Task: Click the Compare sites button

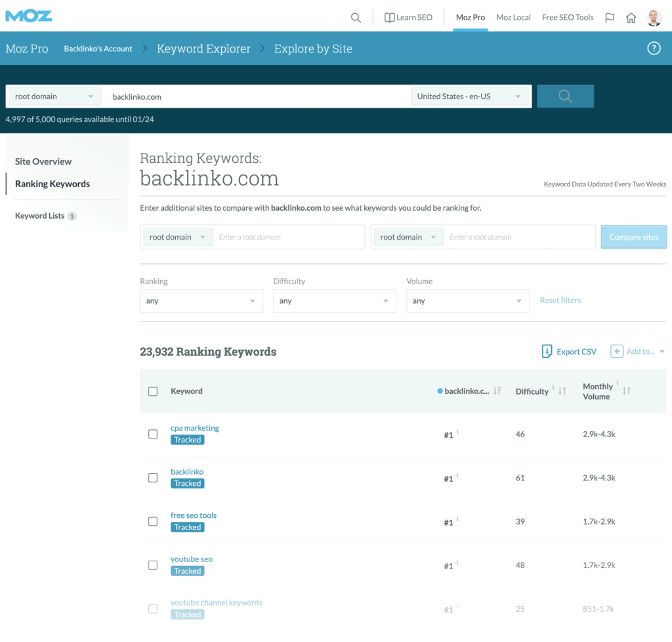Action: click(633, 237)
